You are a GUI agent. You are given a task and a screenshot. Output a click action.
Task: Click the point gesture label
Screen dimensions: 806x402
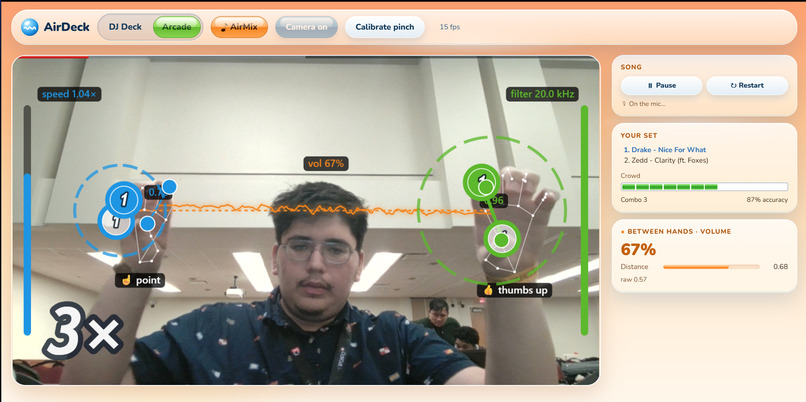coord(140,280)
